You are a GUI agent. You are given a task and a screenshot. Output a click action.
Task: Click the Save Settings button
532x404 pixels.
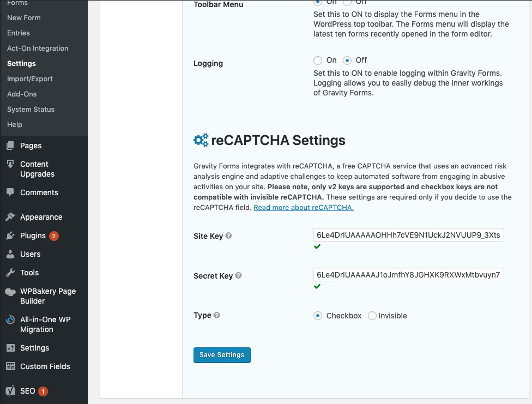[x=222, y=355]
